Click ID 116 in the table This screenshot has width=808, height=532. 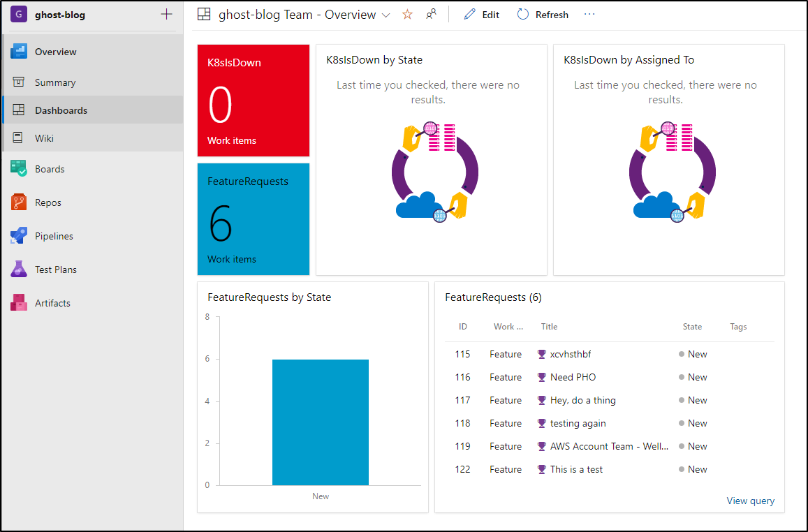[463, 378]
